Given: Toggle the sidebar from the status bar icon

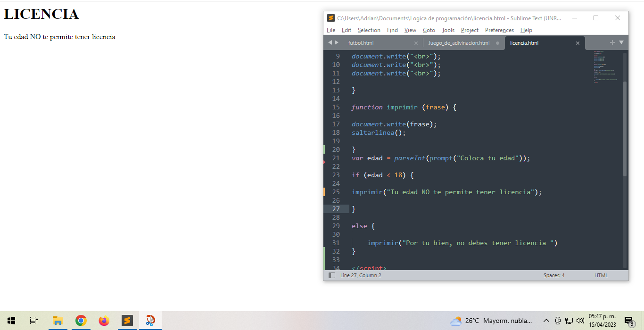Looking at the screenshot, I should [x=332, y=275].
